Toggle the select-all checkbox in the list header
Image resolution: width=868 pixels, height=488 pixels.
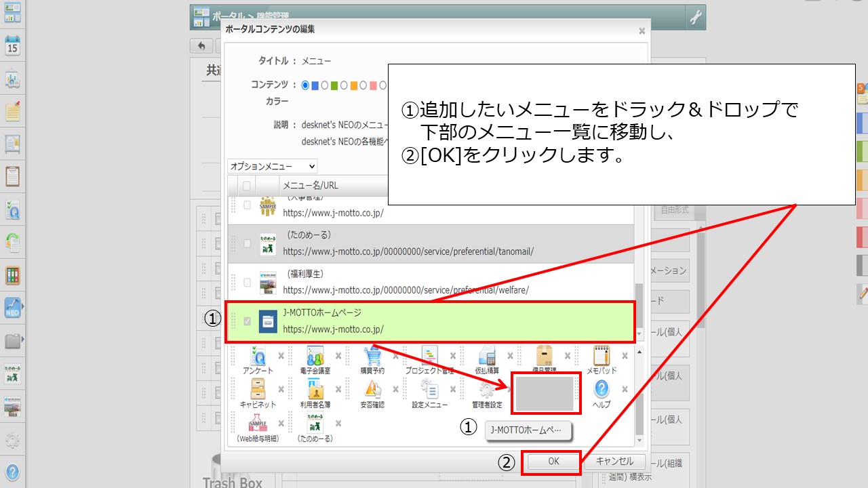pos(245,185)
